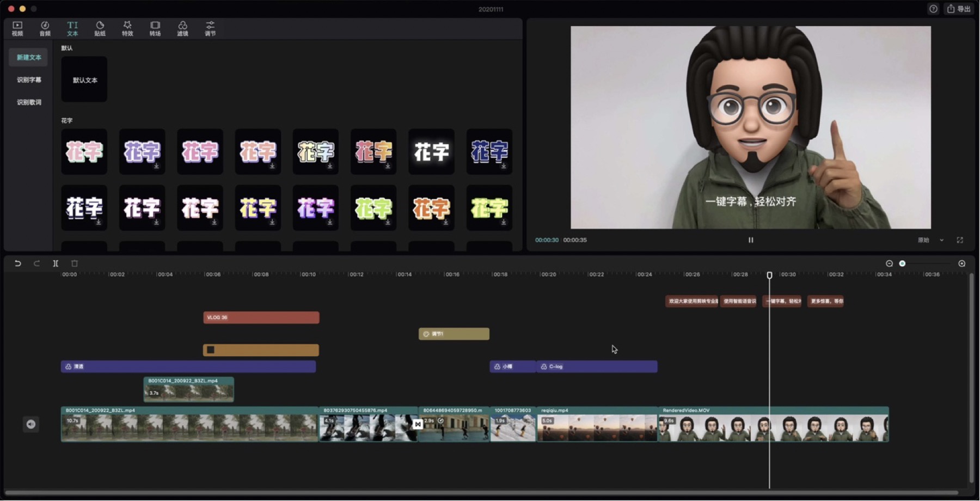The image size is (980, 501).
Task: Mute the main video track speaker
Action: coord(31,424)
